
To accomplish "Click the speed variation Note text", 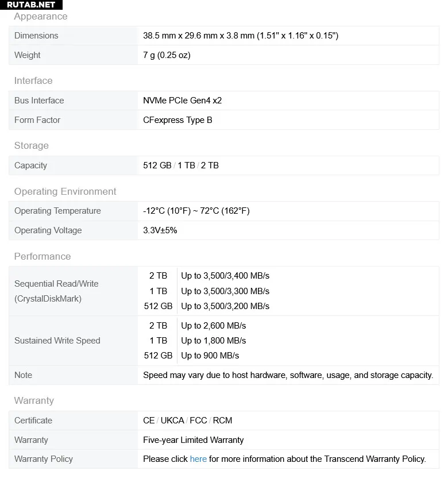I will point(288,375).
